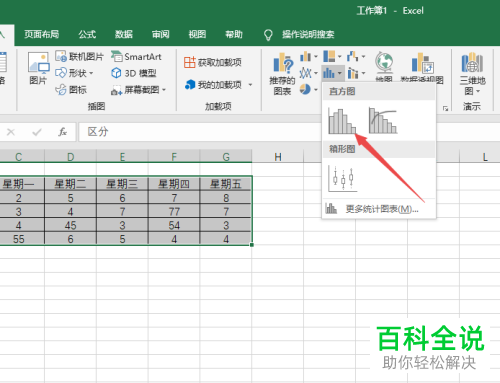Expand the combo chart dropdown arrow
Screen dimensions: 500x383
[x=363, y=73]
